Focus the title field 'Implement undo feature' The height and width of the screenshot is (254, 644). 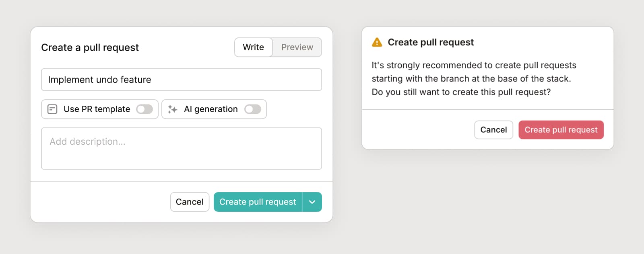point(181,80)
